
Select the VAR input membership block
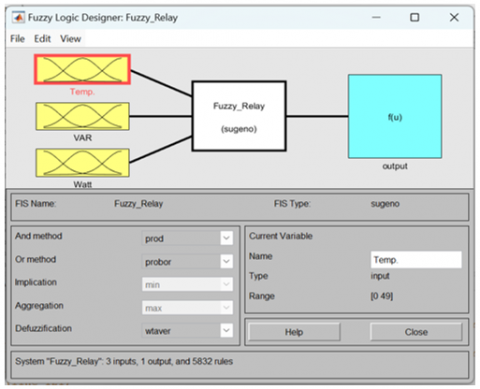pos(82,116)
